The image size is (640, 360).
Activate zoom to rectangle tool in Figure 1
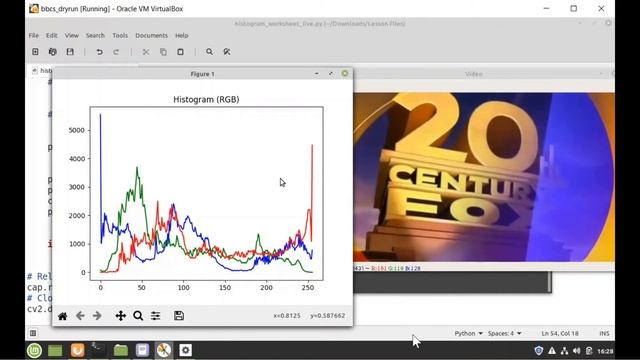[x=138, y=316]
